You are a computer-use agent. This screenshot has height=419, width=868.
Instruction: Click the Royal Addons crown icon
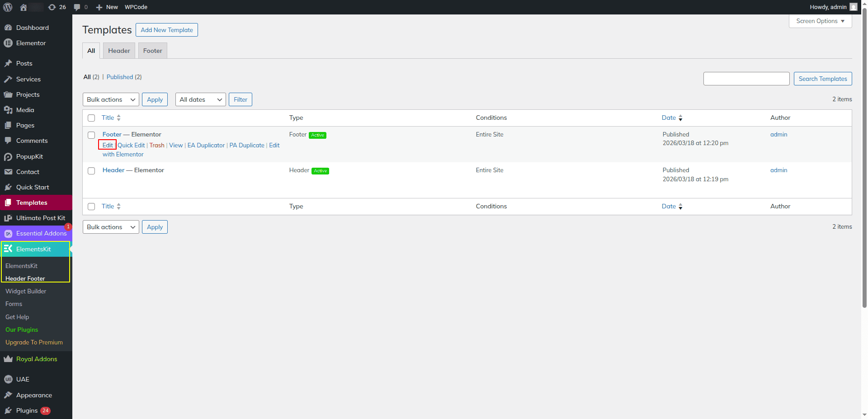pos(8,359)
